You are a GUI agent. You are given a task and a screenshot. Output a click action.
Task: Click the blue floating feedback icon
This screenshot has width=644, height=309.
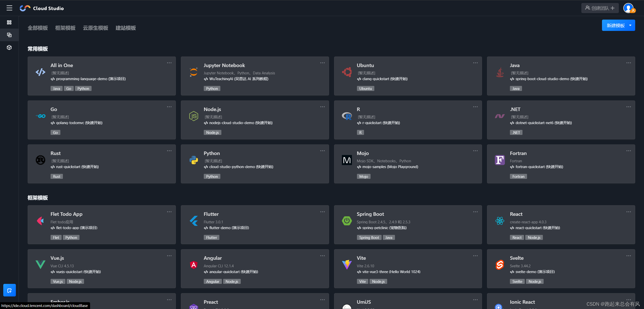click(10, 290)
